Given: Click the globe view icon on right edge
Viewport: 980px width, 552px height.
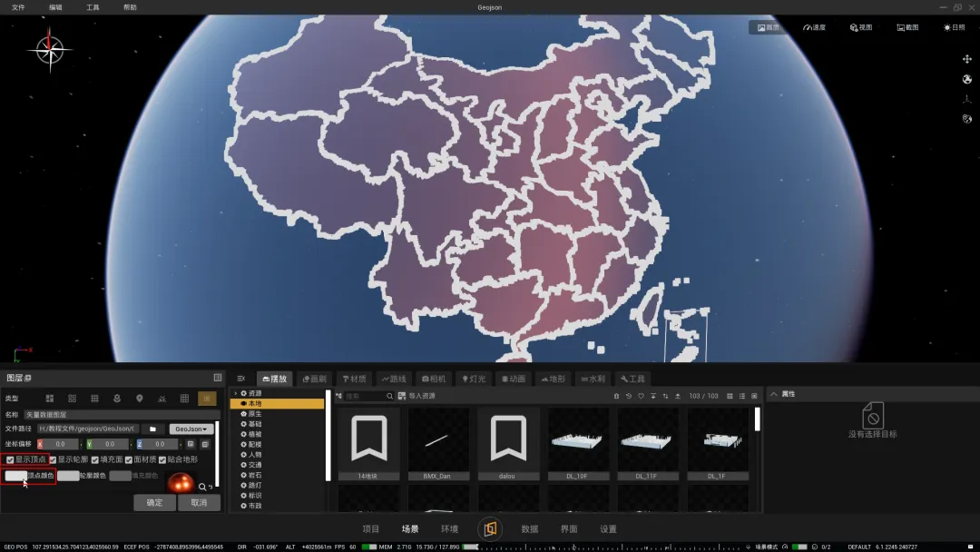Looking at the screenshot, I should (967, 79).
